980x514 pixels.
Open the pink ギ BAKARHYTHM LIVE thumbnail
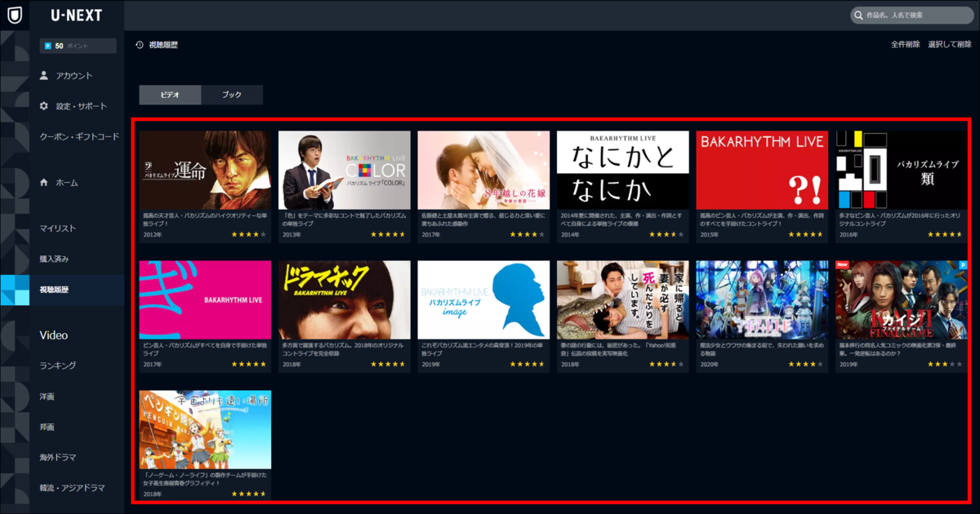coord(205,300)
